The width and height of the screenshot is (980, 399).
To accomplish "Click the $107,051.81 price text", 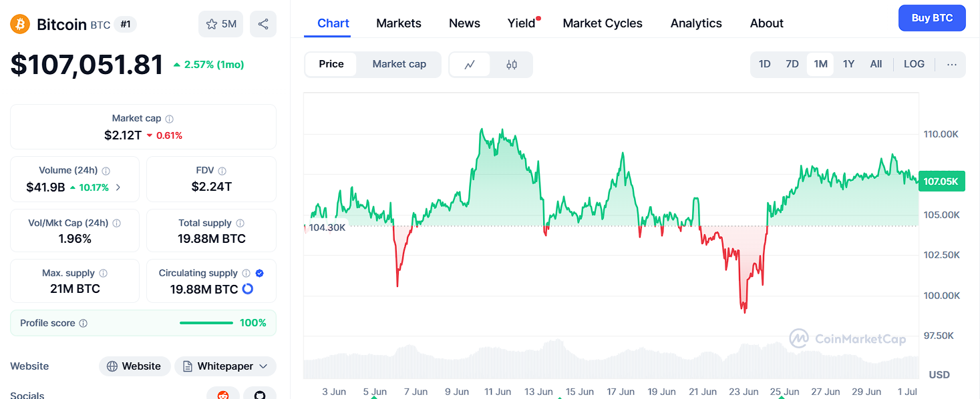I will [x=87, y=65].
